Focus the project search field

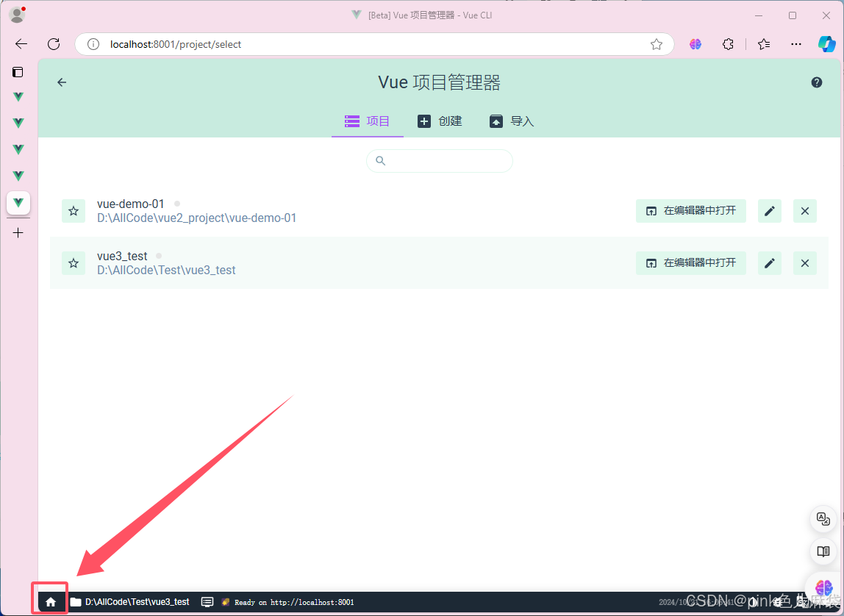439,161
